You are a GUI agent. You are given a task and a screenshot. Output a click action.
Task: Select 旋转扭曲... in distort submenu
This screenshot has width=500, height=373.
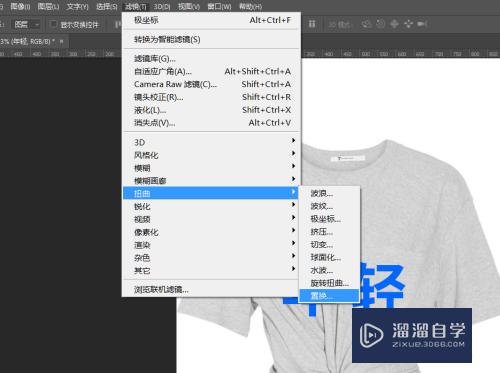pos(329,283)
